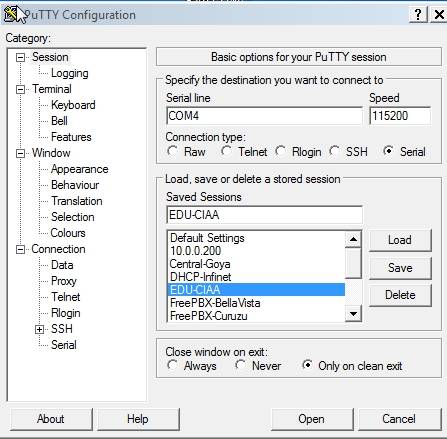Open the Terminal category

tap(52, 89)
